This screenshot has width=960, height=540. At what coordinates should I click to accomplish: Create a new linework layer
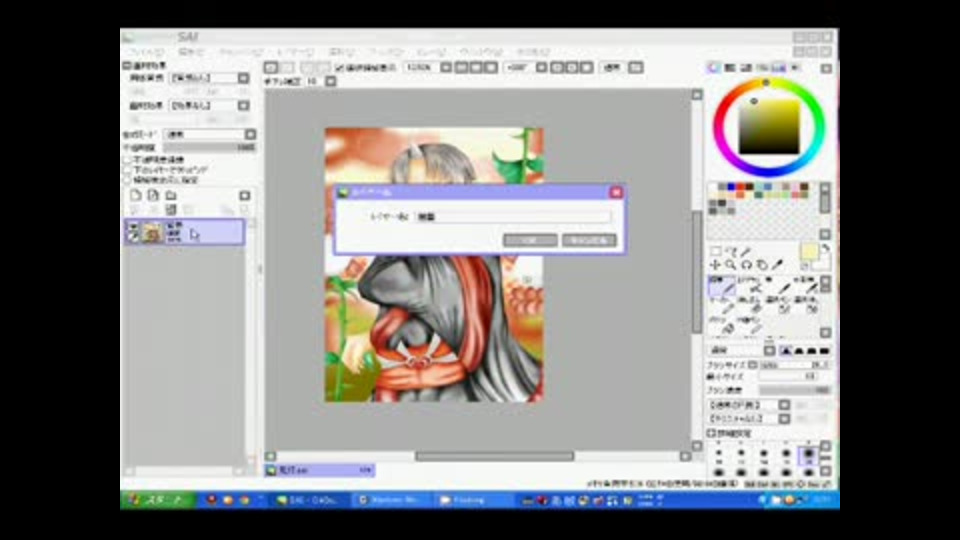[x=153, y=195]
